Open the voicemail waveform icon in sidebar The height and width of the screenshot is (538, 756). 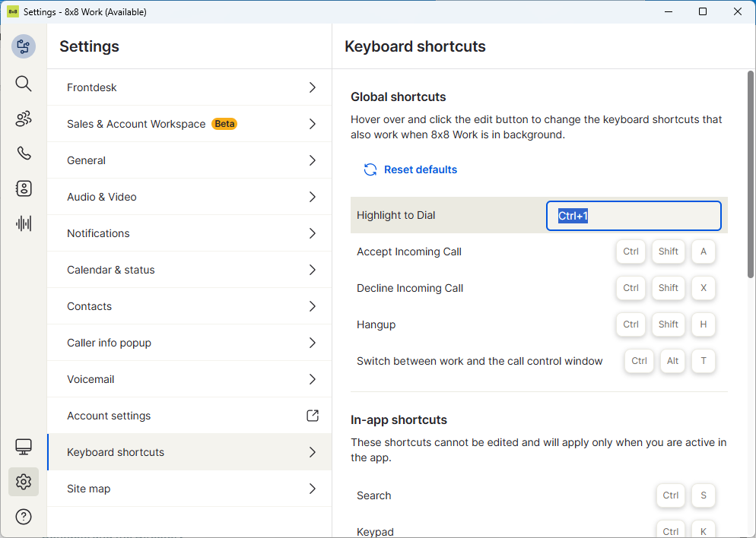click(24, 223)
